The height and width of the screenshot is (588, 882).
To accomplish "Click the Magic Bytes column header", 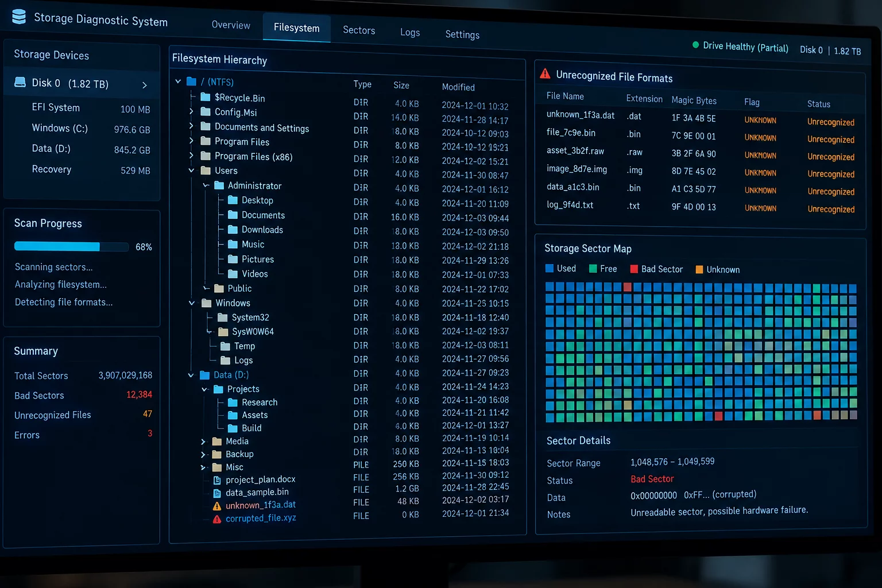I will [694, 100].
